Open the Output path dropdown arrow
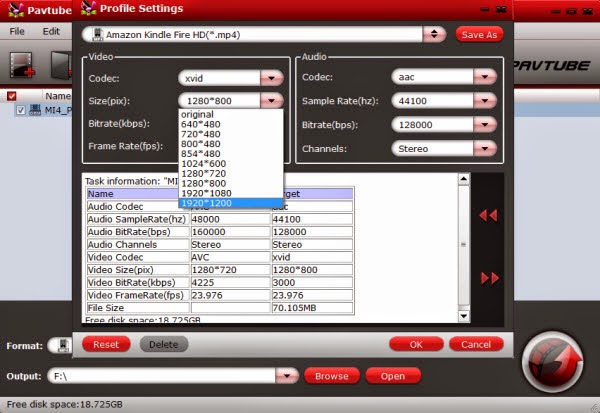600x413 pixels. point(287,376)
